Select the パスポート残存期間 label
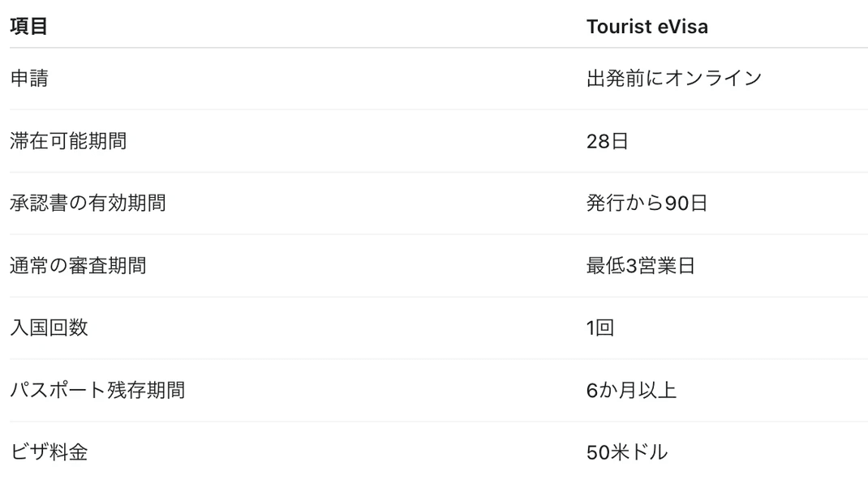 coord(97,390)
